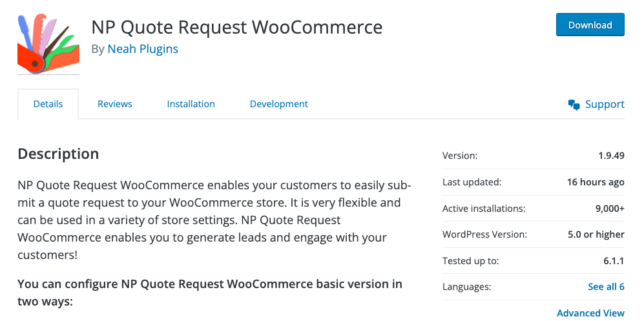Click the 'Active installations:' label
Viewport: 644px width, 321px height.
(x=484, y=209)
